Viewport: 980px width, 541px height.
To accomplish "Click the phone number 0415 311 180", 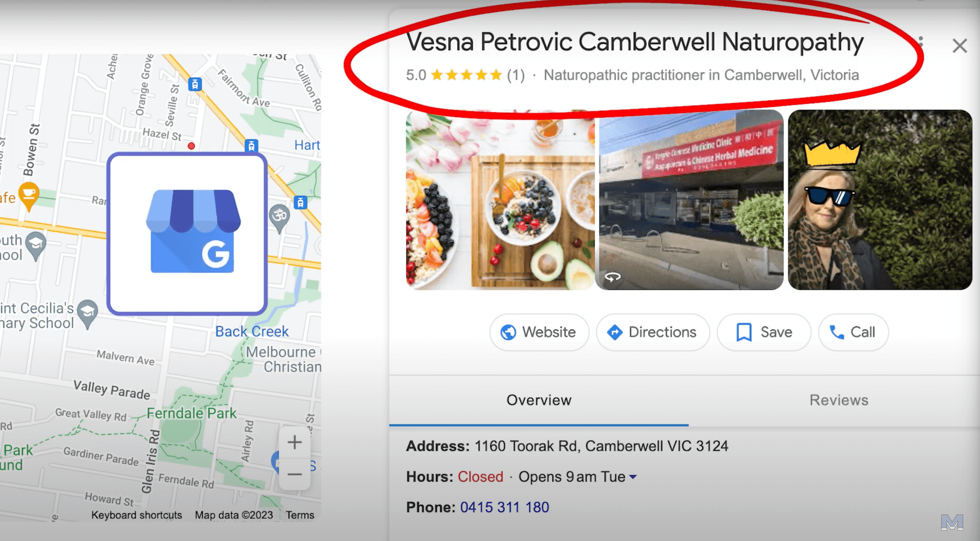I will click(504, 507).
